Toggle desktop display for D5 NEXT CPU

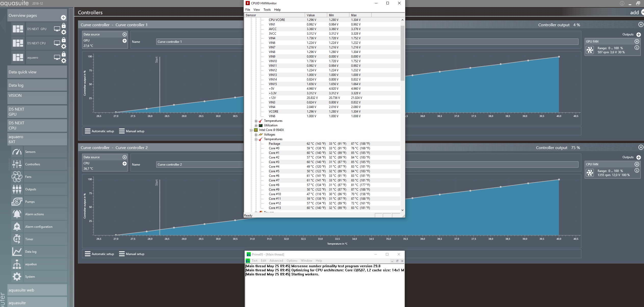57,43
